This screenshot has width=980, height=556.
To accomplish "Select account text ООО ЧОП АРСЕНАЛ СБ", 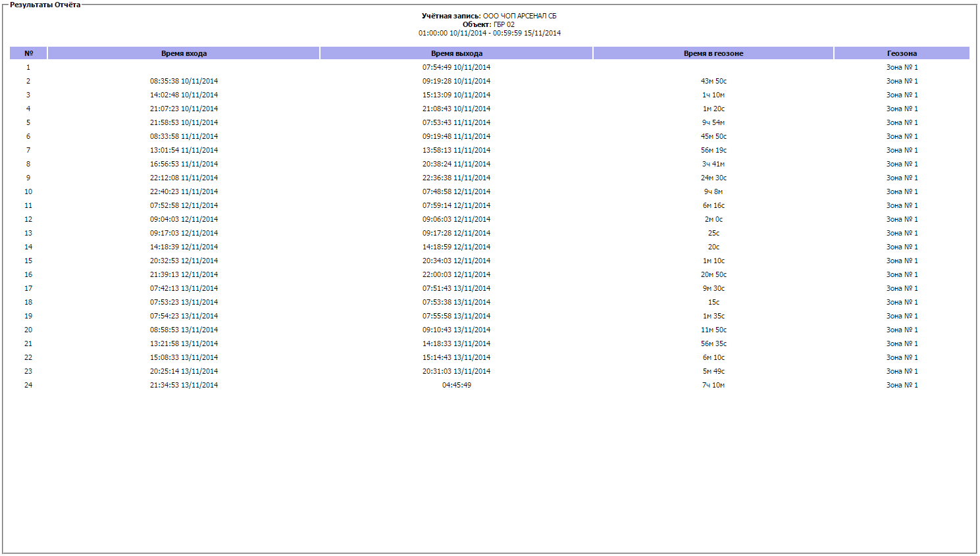I will pos(519,16).
